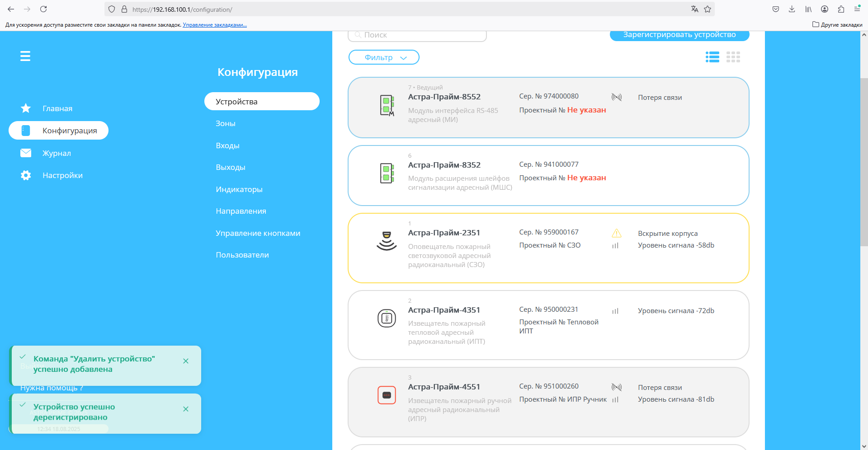This screenshot has width=868, height=450.
Task: Click signal bars icon on Астра-Прайм-4551 card
Action: coord(615,399)
